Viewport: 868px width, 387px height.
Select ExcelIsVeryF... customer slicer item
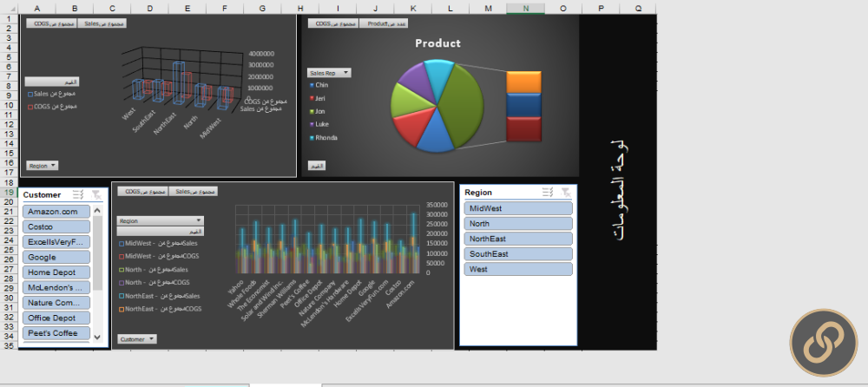[56, 242]
